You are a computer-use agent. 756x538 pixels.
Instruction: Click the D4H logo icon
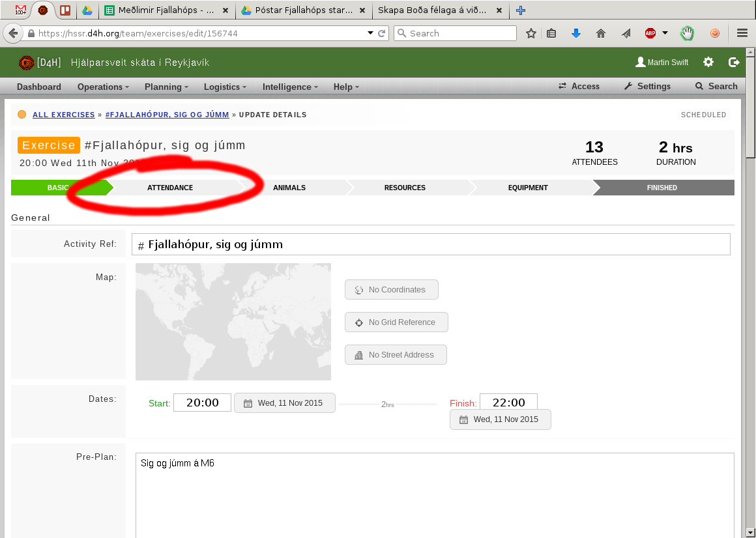point(26,63)
